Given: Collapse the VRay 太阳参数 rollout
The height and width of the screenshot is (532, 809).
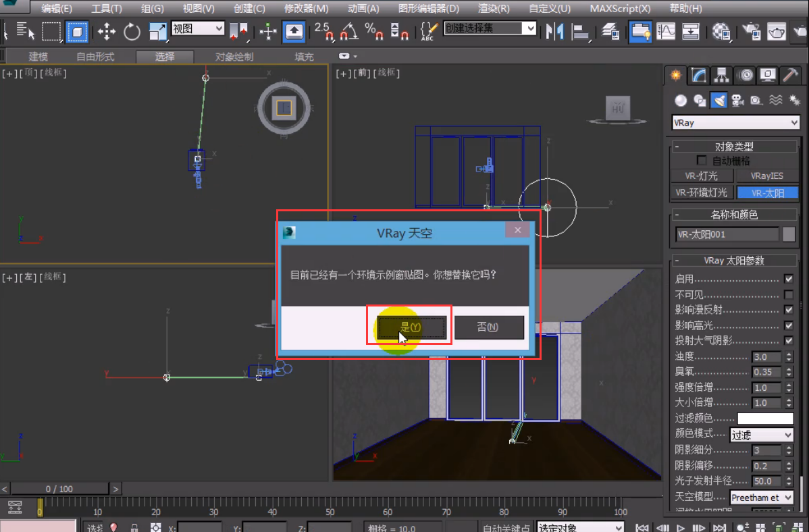Looking at the screenshot, I should pyautogui.click(x=734, y=261).
